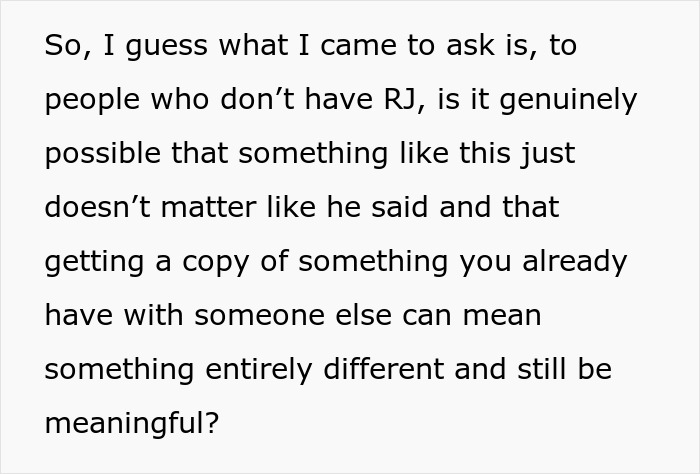Place cursor on the word "came"
The height and width of the screenshot is (474, 700).
coord(358,46)
